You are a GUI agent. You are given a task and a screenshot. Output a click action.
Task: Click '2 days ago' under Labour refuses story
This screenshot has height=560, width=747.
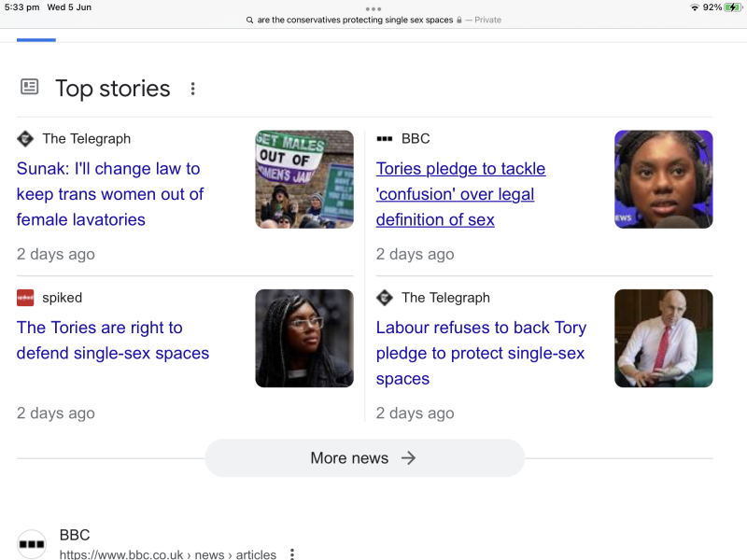pyautogui.click(x=415, y=413)
